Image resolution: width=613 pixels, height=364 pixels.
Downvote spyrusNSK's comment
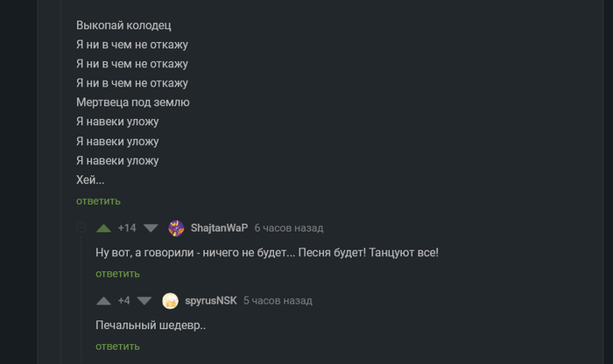pos(144,300)
